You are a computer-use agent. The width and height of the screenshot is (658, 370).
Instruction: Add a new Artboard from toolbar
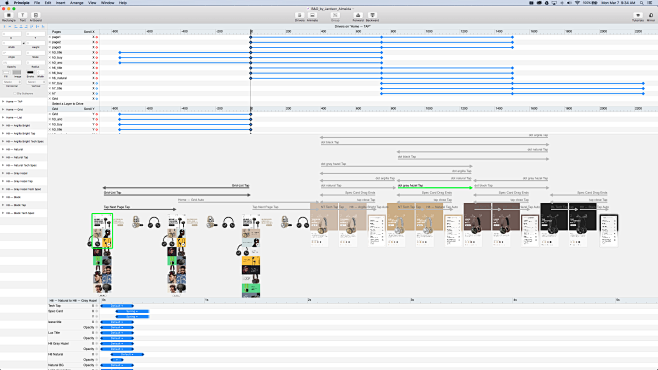[x=36, y=16]
